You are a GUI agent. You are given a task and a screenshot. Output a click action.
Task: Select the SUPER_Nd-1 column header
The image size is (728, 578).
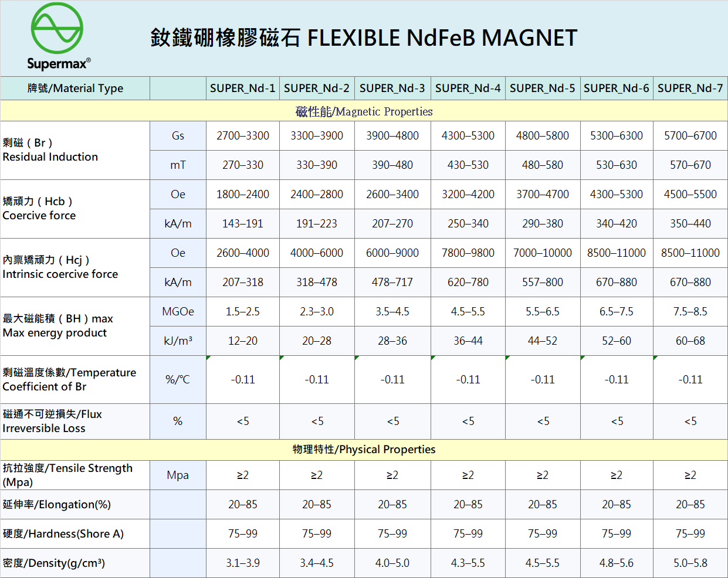click(242, 89)
